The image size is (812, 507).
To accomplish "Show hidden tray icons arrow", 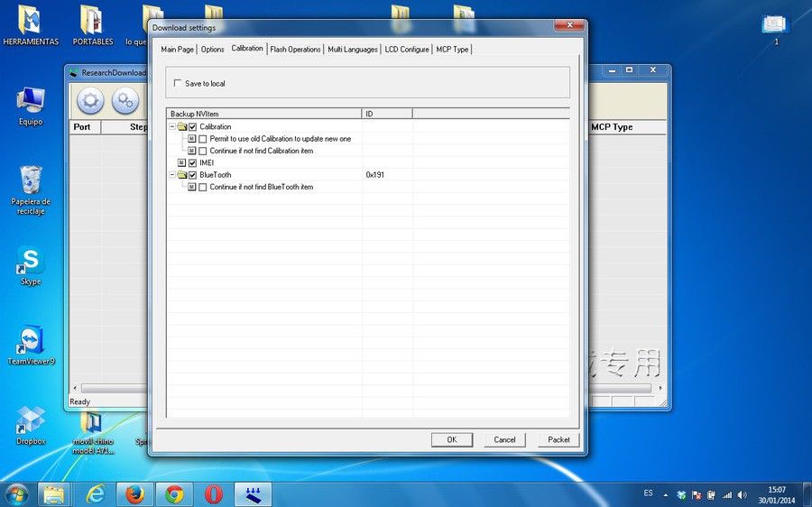I will coord(666,495).
